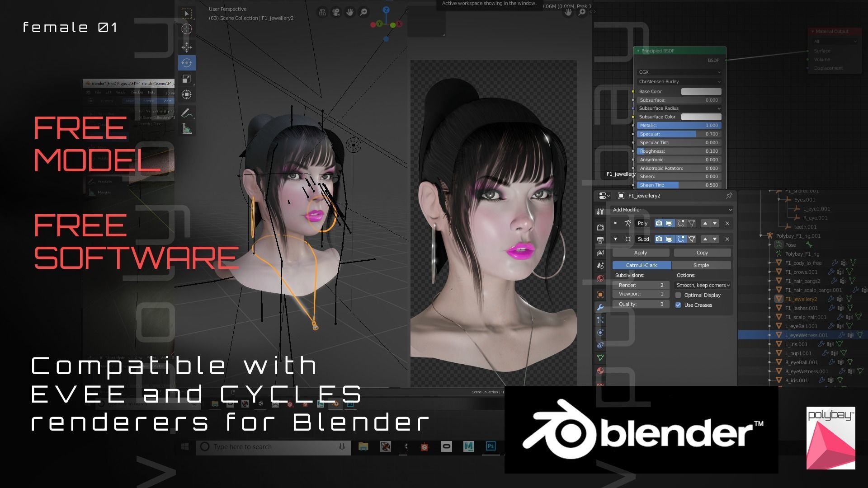
Task: Toggle viewport visibility of Poly modifier
Action: click(x=670, y=223)
